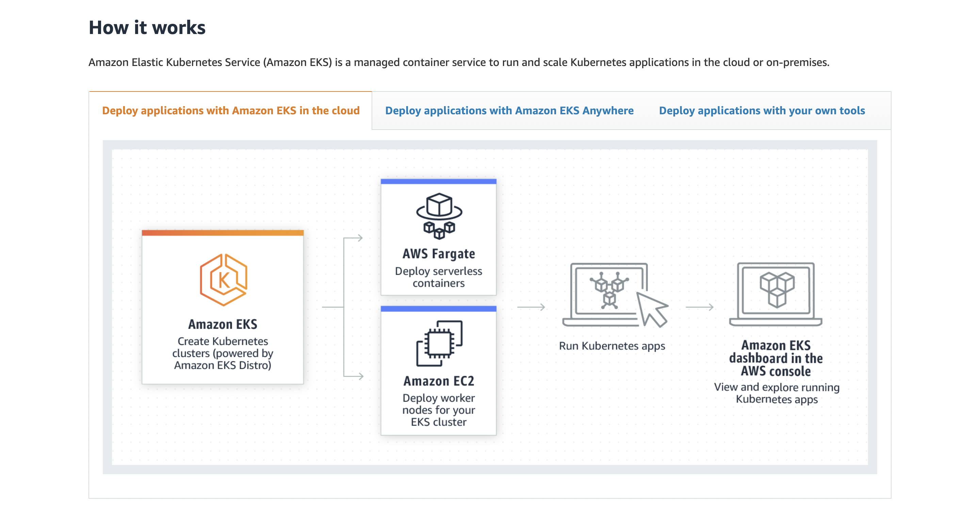
Task: Click the Run Kubernetes apps laptop icon
Action: tap(615, 295)
